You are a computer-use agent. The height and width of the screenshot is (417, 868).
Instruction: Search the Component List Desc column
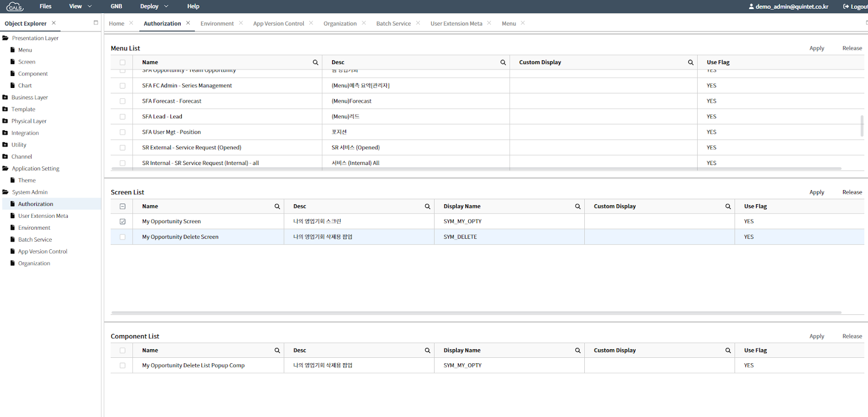click(x=427, y=351)
